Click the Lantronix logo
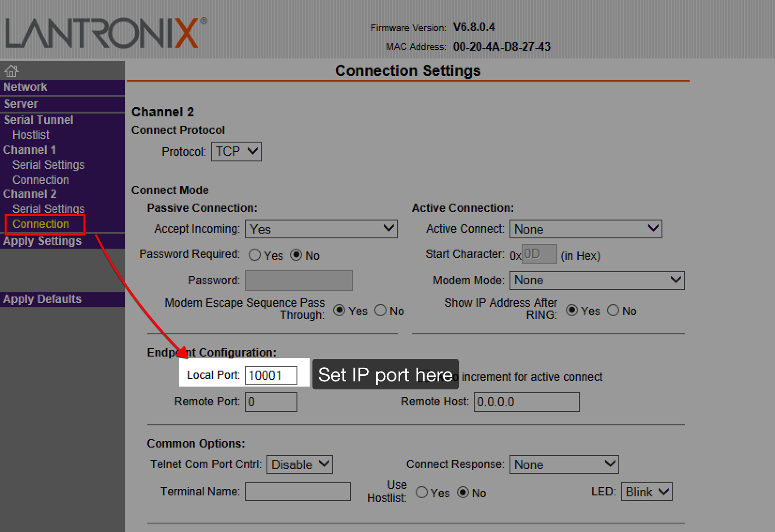 [106, 33]
